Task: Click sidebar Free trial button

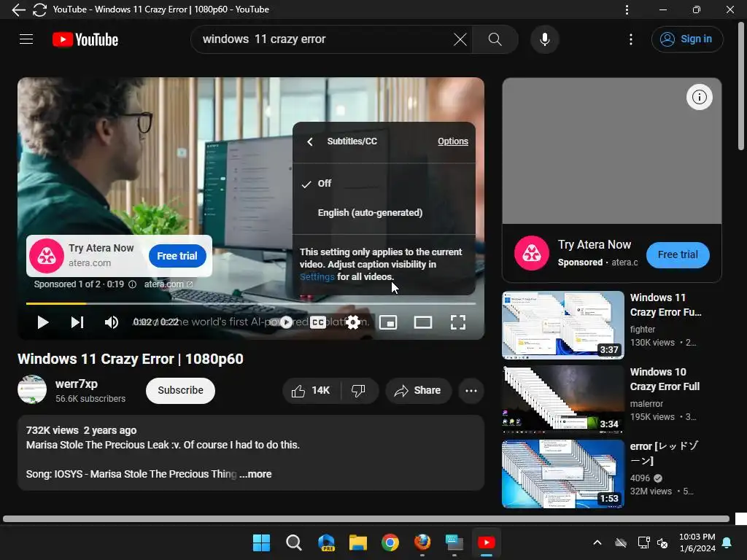Action: click(678, 254)
